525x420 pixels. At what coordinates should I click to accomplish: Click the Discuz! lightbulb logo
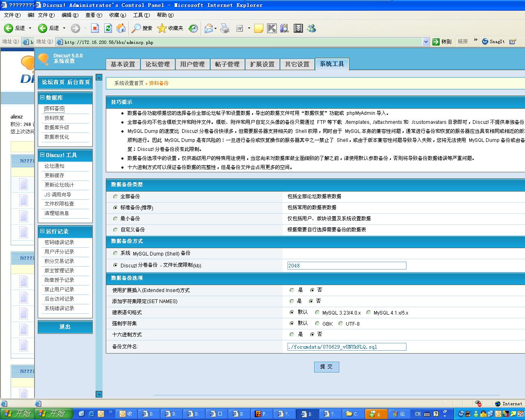click(43, 59)
